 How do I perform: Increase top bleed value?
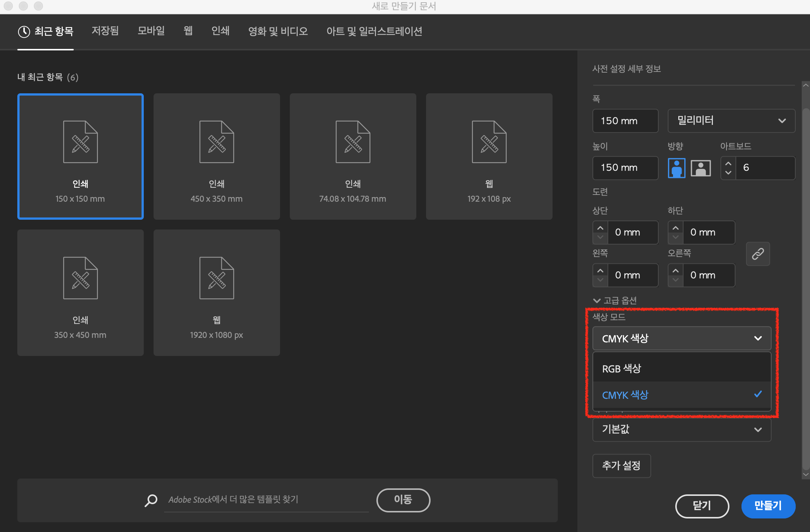(x=600, y=228)
